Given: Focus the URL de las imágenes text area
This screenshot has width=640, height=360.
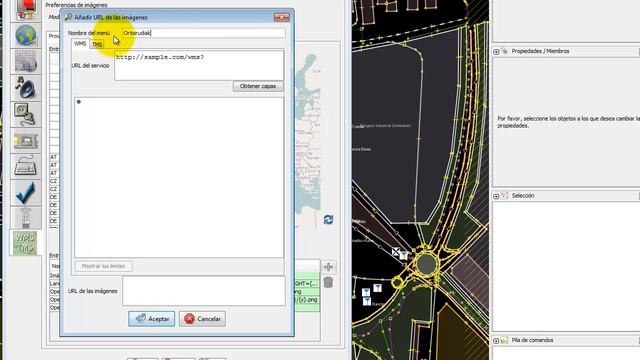Looking at the screenshot, I should click(x=204, y=291).
